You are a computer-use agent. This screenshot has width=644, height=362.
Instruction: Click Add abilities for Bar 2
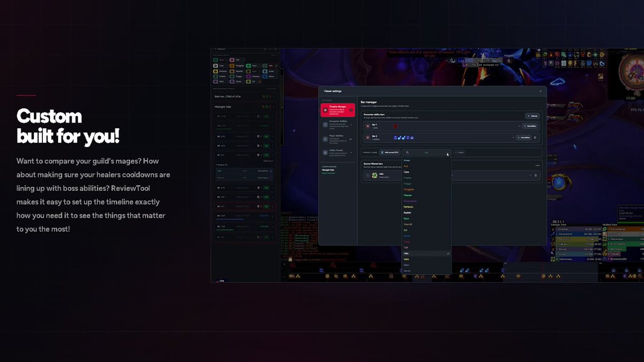click(523, 138)
